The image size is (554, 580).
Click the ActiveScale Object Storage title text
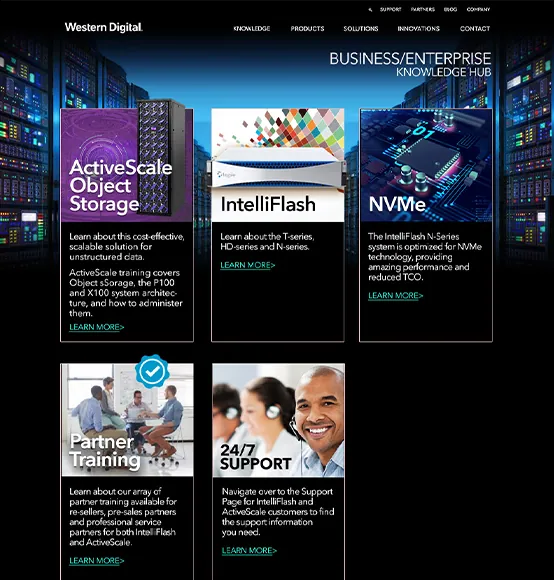121,186
